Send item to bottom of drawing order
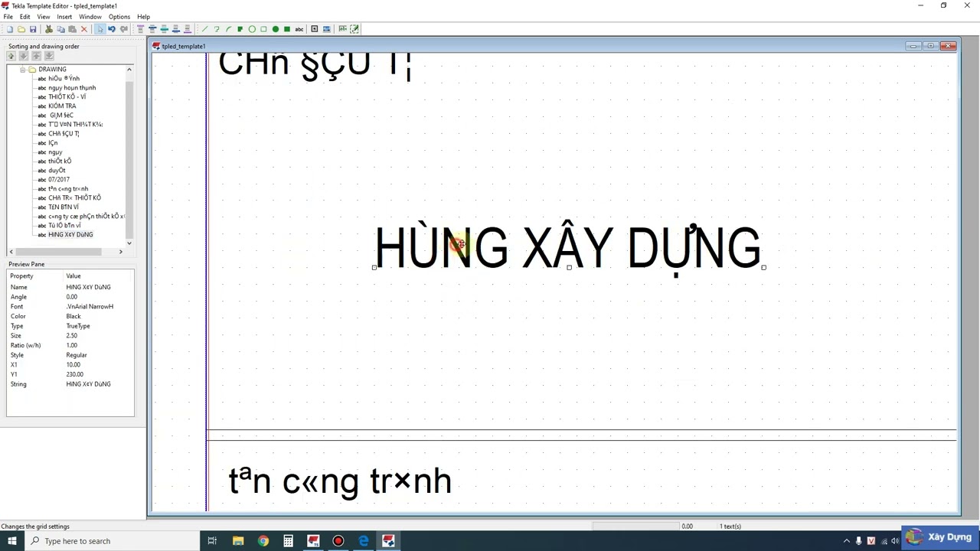 (49, 56)
